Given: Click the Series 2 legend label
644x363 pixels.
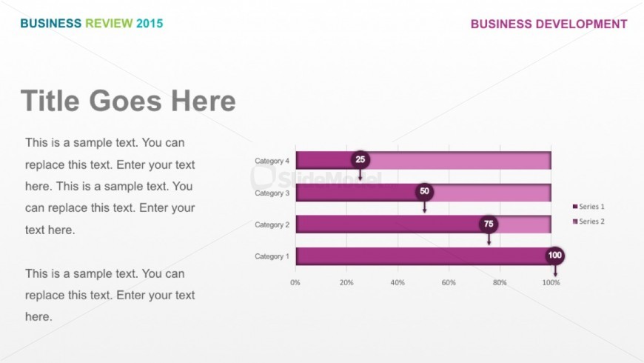Looking at the screenshot, I should point(592,222).
